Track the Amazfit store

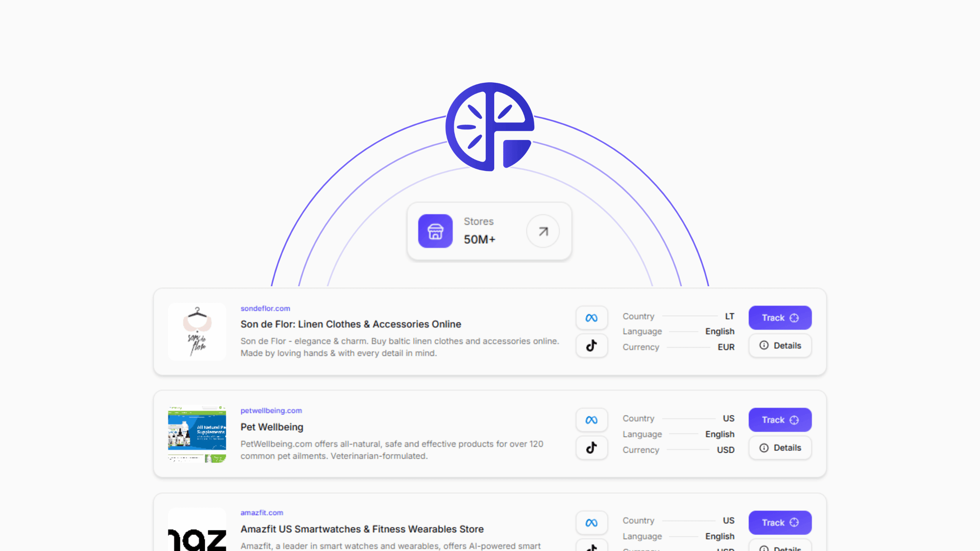click(780, 523)
